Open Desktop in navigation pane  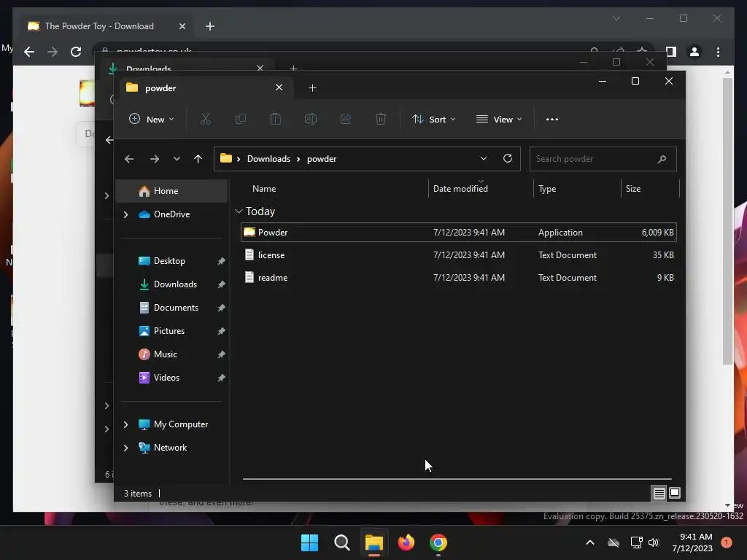point(169,261)
